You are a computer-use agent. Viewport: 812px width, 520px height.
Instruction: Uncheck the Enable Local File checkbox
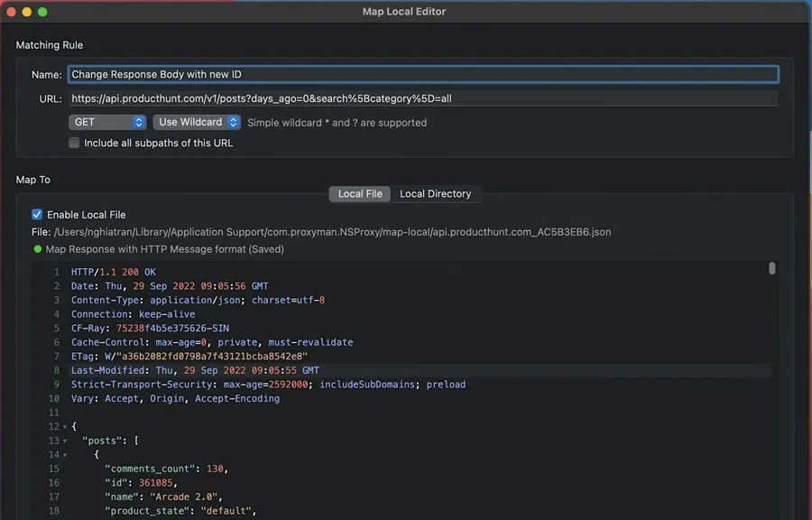37,215
